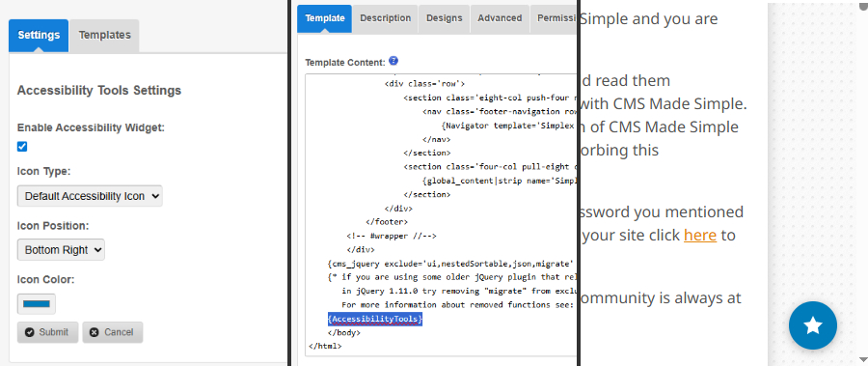Screen dimensions: 868x366
Task: Click the {global_content|strip name= line
Action: pyautogui.click(x=499, y=181)
